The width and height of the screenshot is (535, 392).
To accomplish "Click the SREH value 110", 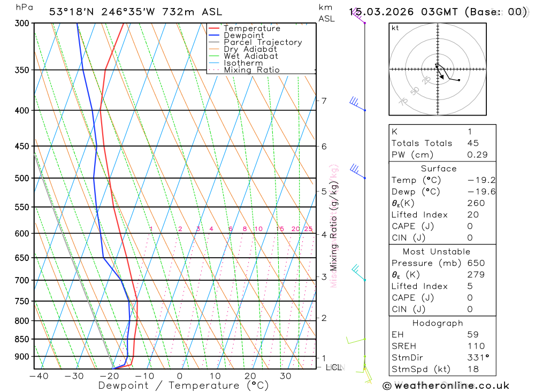I will (x=476, y=346).
